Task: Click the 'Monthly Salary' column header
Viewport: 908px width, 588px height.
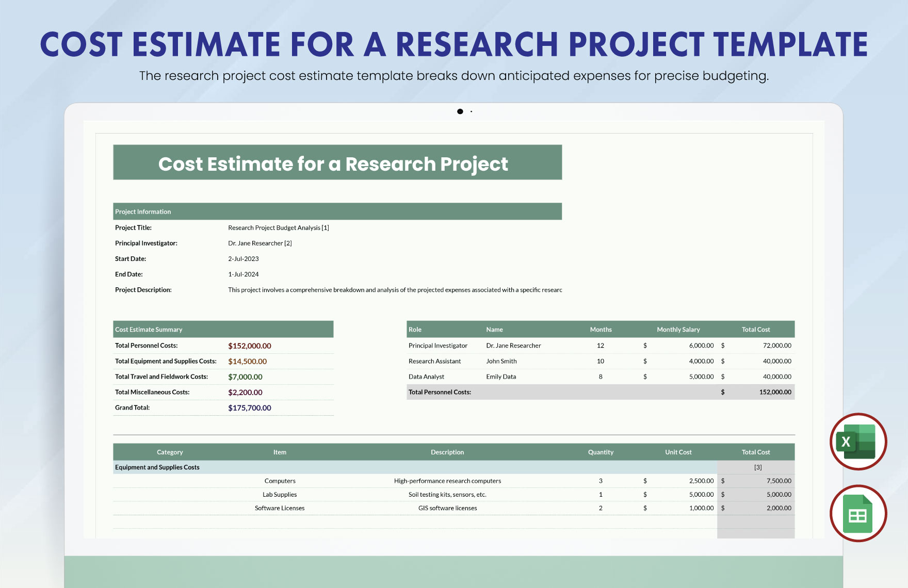Action: pos(678,329)
